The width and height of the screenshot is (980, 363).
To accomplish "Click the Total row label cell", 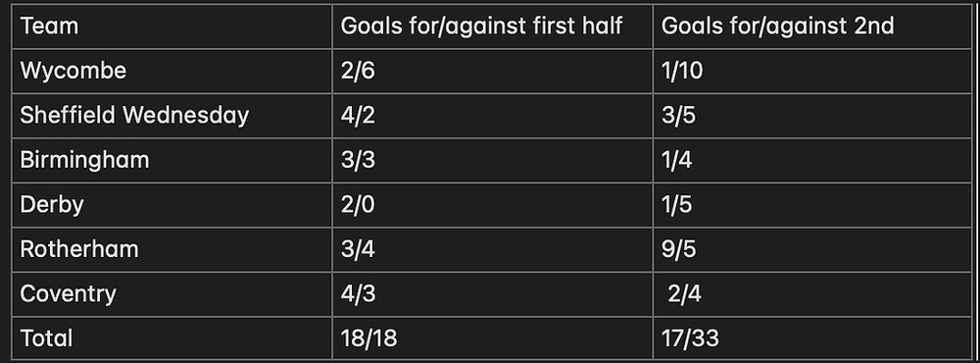I will point(171,338).
